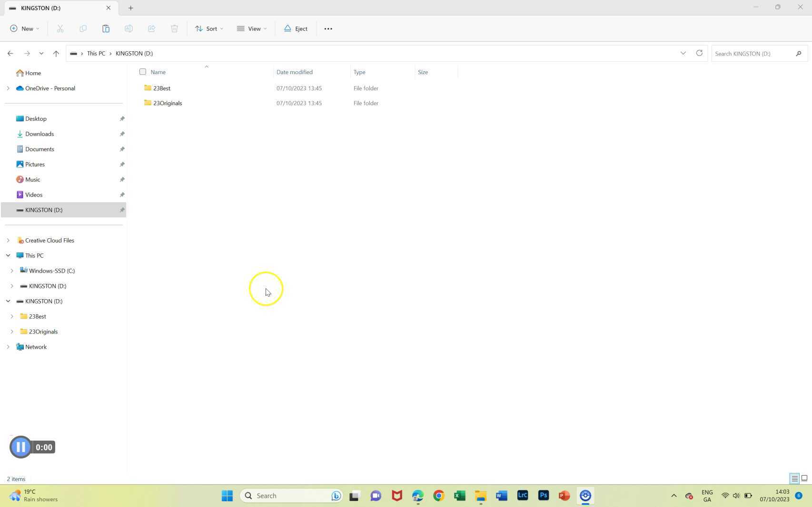This screenshot has width=812, height=507.
Task: Expand the Network tree node
Action: coord(8,347)
